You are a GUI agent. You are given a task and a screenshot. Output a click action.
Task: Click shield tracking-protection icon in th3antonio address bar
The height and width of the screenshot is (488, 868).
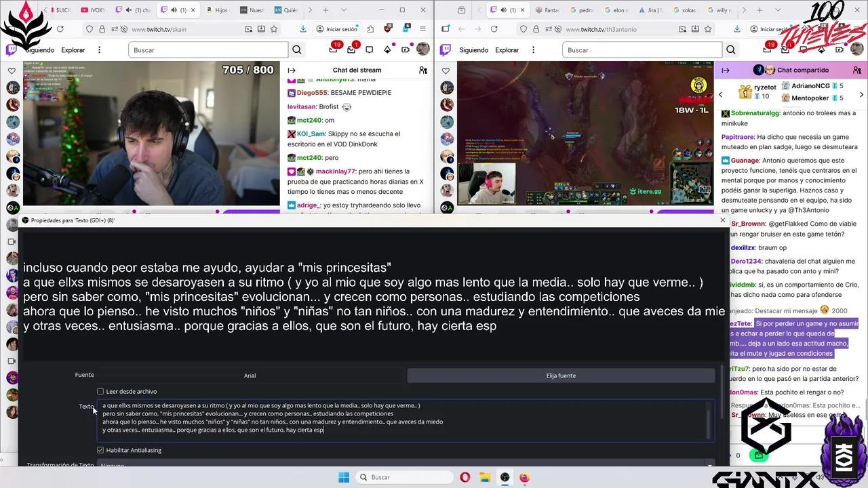pyautogui.click(x=524, y=29)
